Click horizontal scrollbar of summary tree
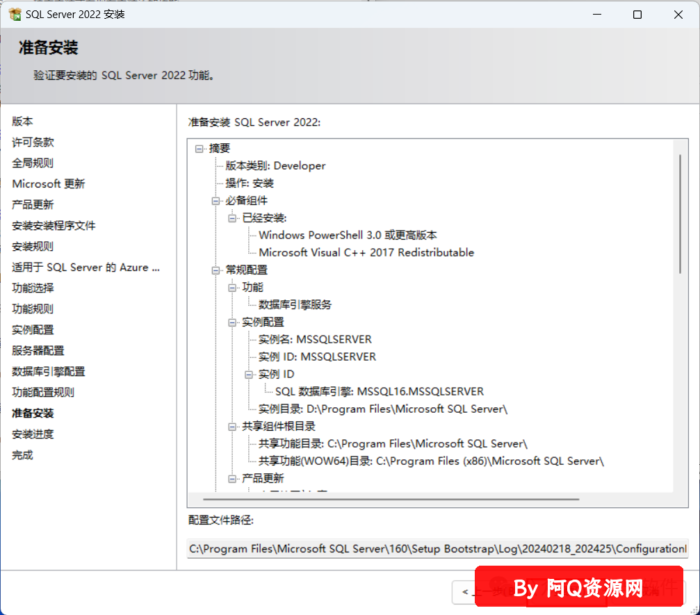700x615 pixels. point(391,500)
